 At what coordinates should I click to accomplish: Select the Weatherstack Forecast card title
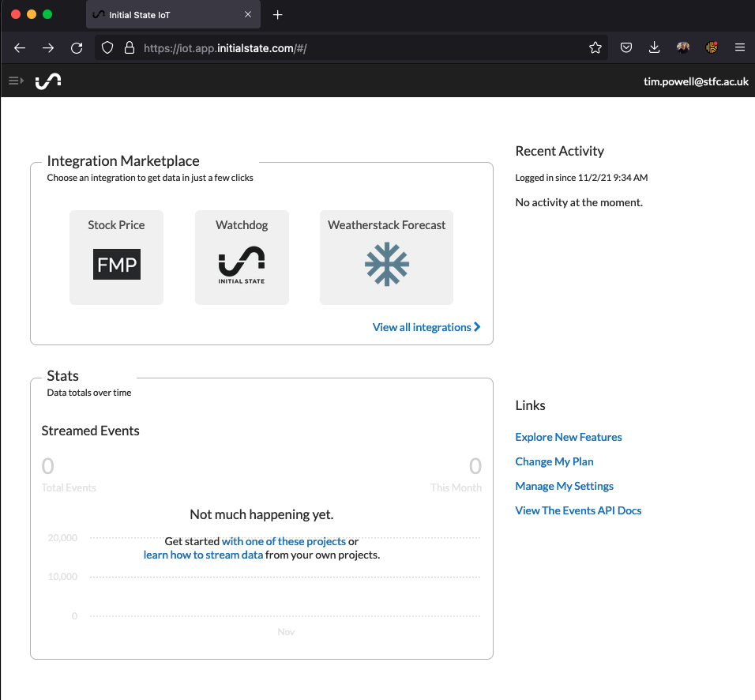[387, 225]
